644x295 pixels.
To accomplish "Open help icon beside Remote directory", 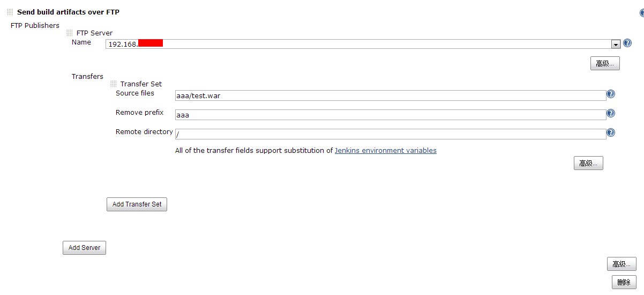I will click(610, 132).
